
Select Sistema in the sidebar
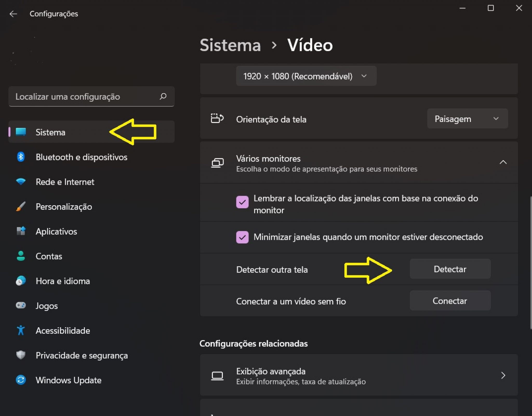coord(51,132)
